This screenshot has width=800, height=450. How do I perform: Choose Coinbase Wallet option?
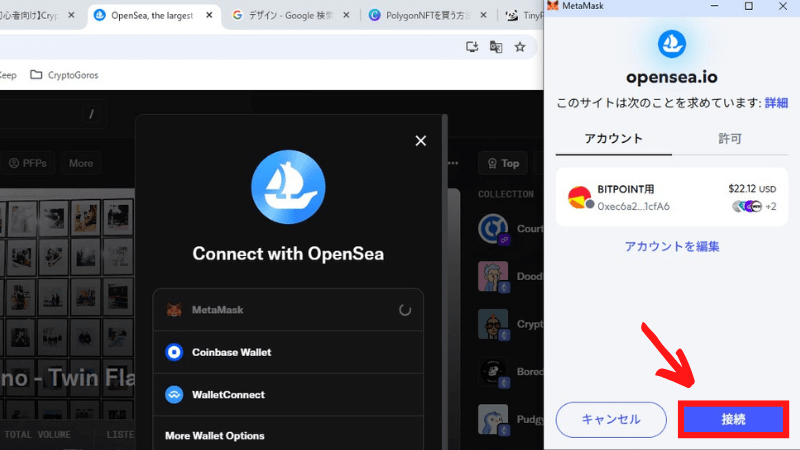point(288,352)
